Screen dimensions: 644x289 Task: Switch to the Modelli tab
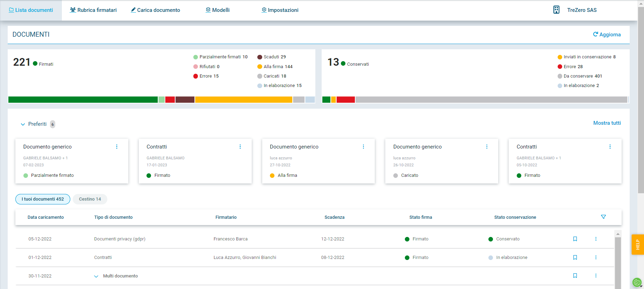tap(217, 10)
